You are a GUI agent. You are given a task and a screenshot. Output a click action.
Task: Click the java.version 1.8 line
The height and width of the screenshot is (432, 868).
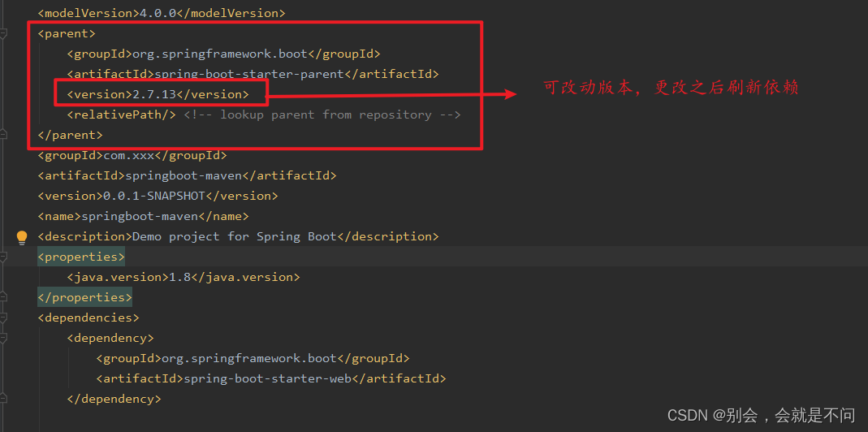point(184,277)
